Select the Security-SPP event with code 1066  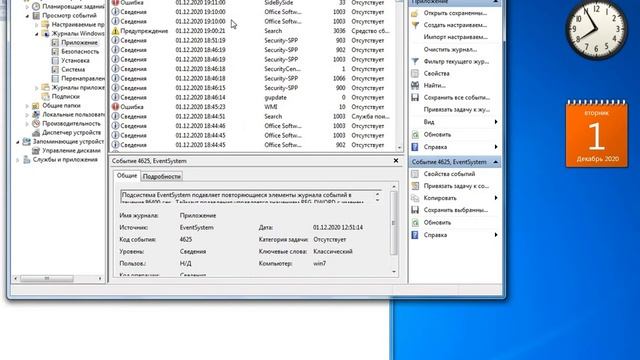point(252,78)
